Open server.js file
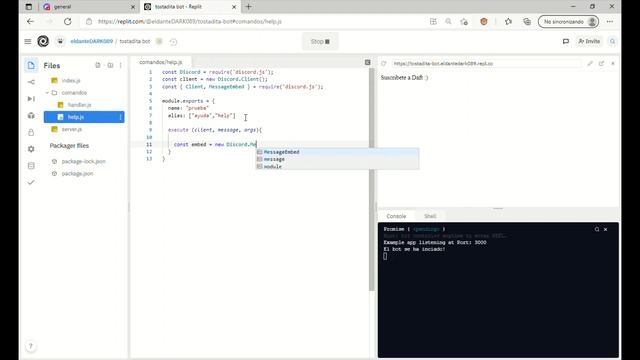 [72, 129]
